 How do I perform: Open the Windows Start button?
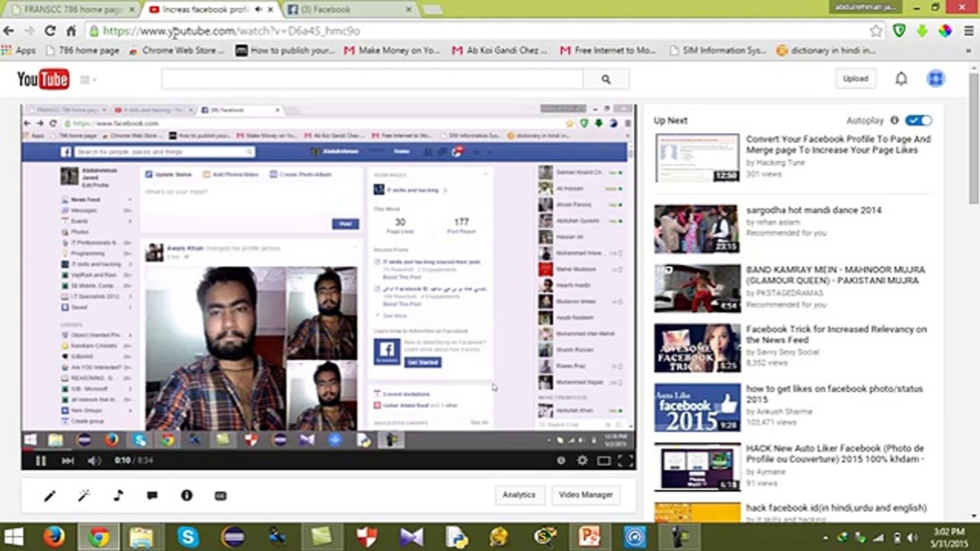[14, 537]
